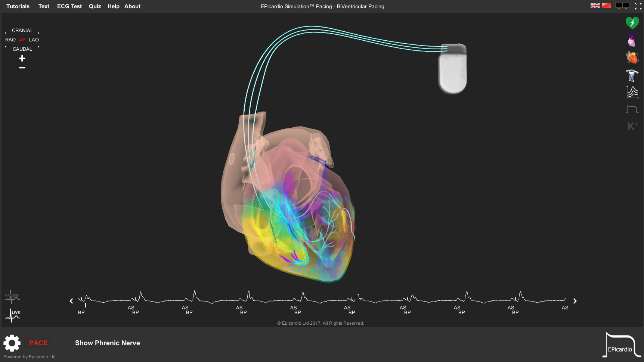Click the K+ potassium icon
Image resolution: width=644 pixels, height=362 pixels.
point(632,126)
